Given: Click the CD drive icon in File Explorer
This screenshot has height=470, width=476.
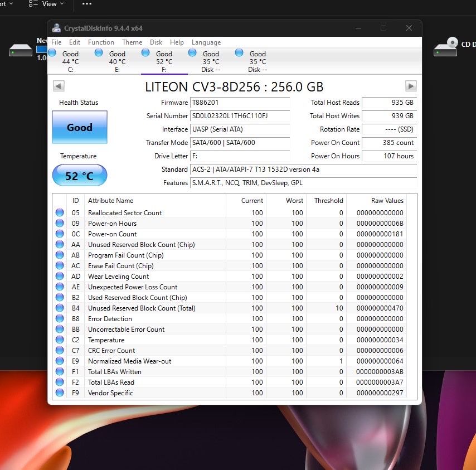Looking at the screenshot, I should [x=445, y=46].
